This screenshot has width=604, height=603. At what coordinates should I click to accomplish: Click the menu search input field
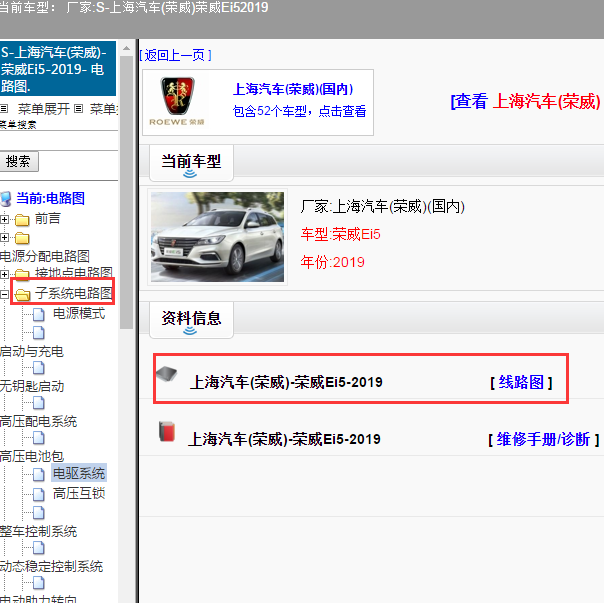point(59,141)
